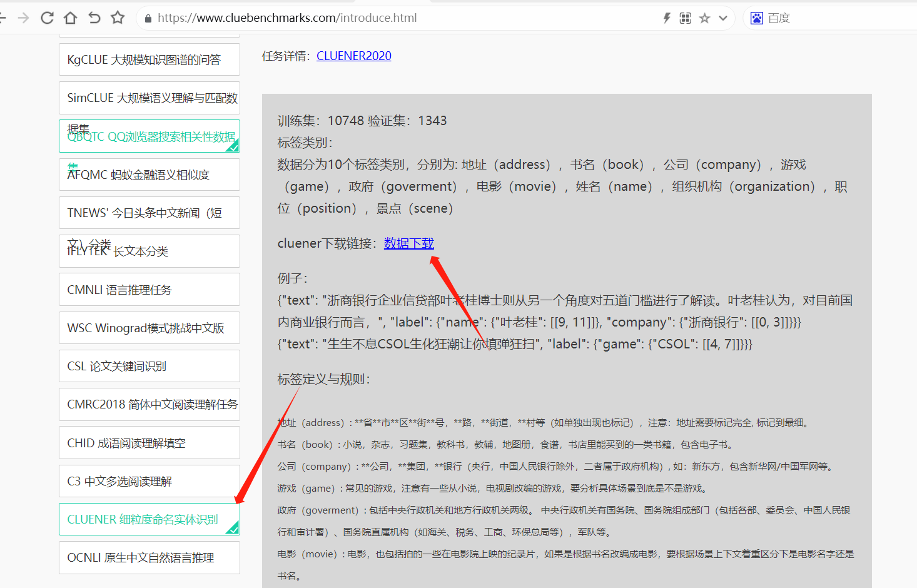Screen dimensions: 917x588
Task: Open the grid-shaped extension icon
Action: 685,18
